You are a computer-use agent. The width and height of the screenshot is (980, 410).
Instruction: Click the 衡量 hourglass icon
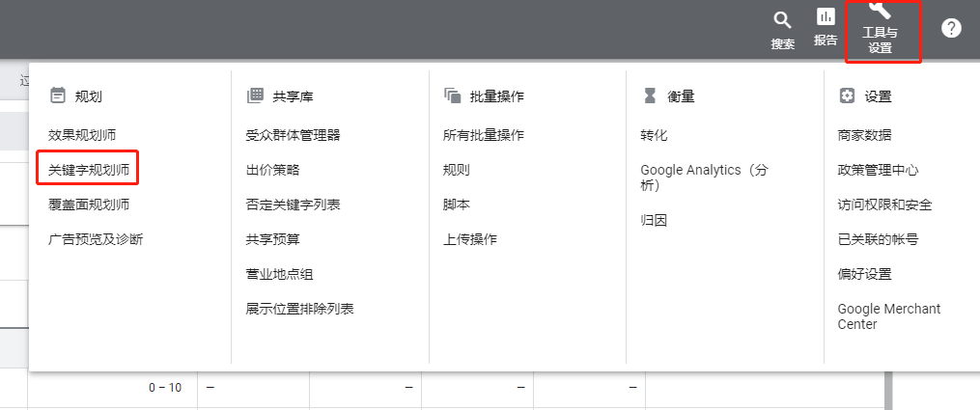[650, 96]
